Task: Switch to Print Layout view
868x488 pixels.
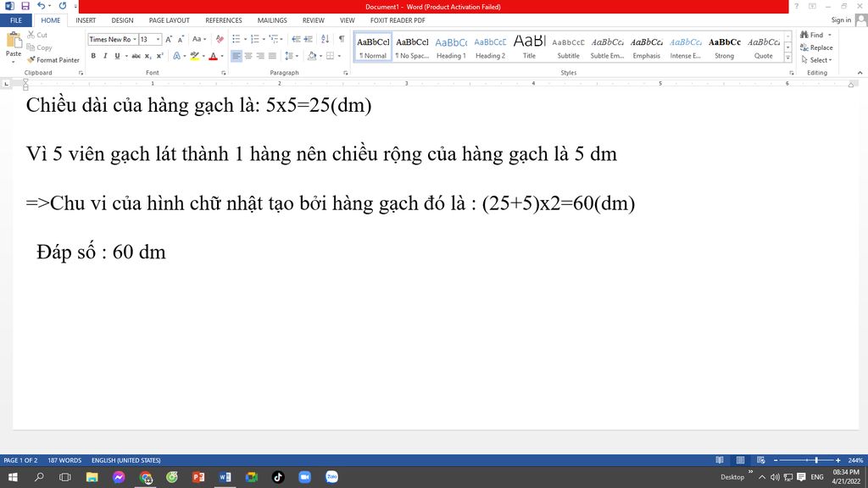Action: click(740, 460)
